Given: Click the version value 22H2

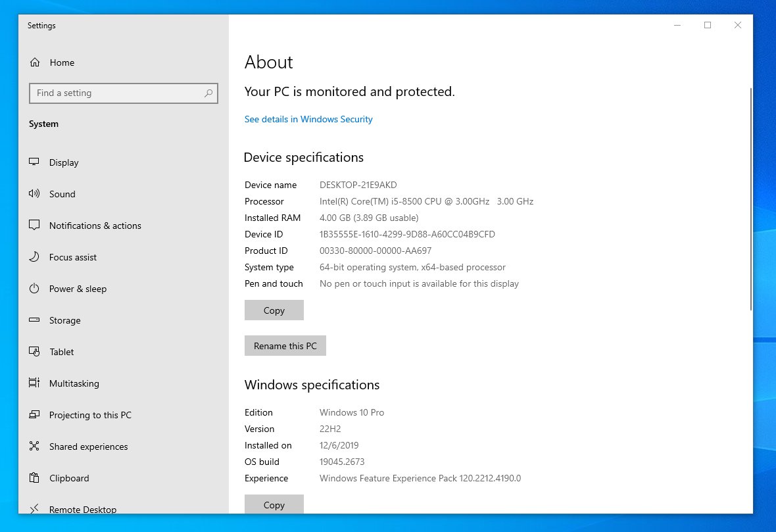Looking at the screenshot, I should (330, 429).
